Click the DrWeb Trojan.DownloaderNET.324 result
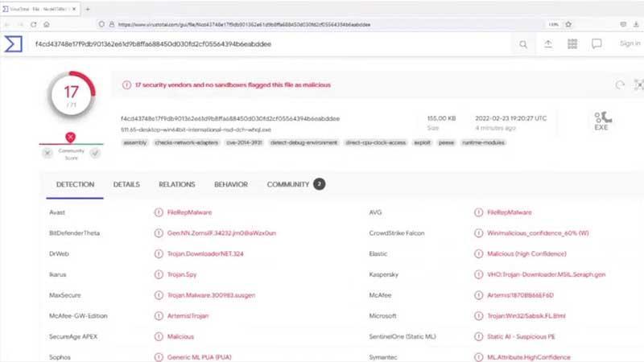 click(x=205, y=254)
